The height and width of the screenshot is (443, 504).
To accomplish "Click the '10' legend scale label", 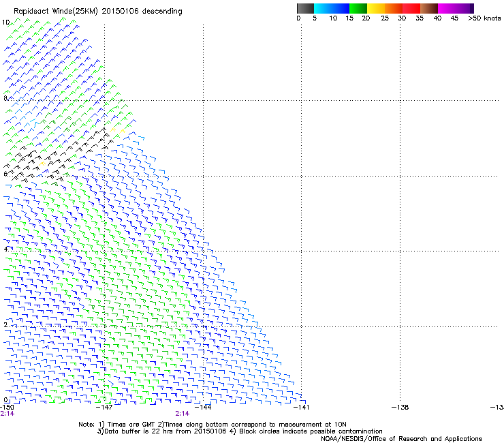I will (333, 18).
